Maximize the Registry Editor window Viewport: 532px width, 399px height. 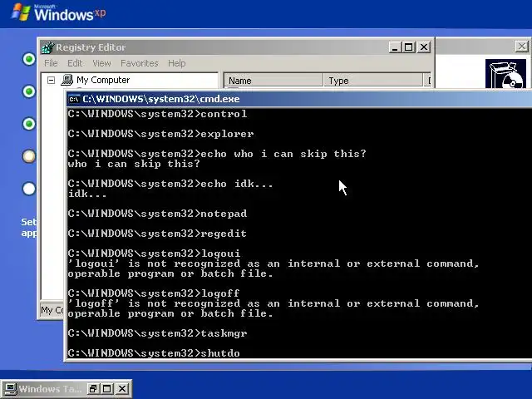click(x=409, y=47)
